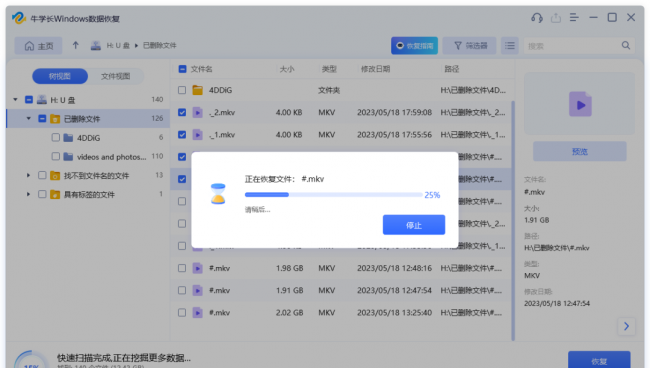Check the 具有标签的文件 checkbox
The height and width of the screenshot is (368, 650).
(x=42, y=194)
